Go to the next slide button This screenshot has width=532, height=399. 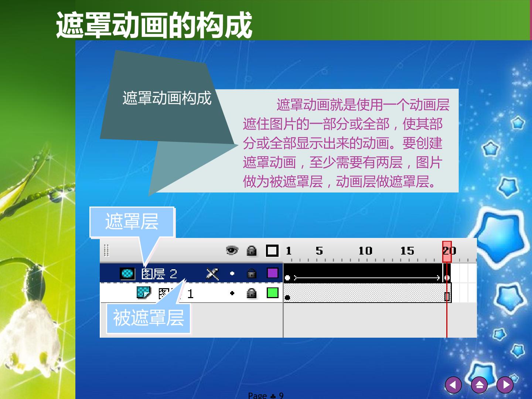point(505,385)
